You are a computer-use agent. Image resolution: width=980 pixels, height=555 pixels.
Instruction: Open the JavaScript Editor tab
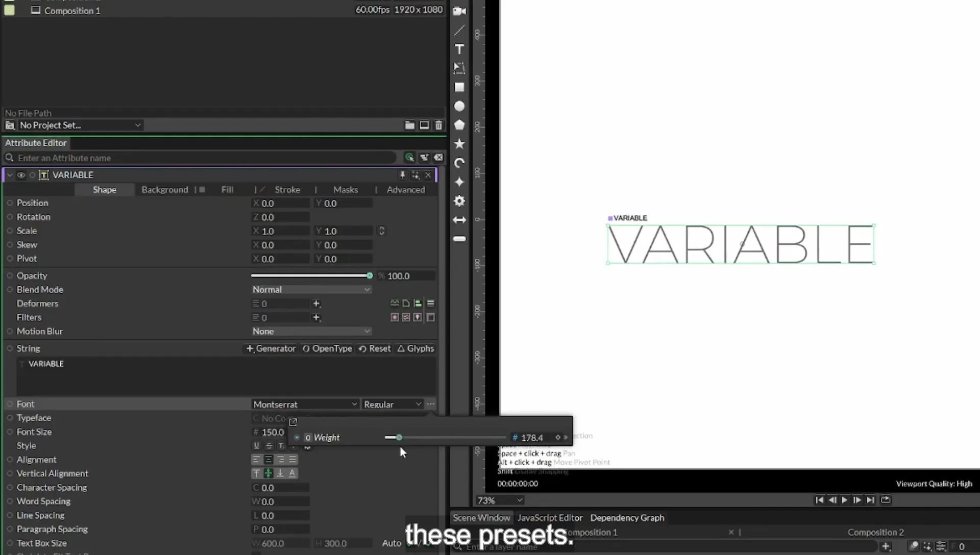pyautogui.click(x=550, y=518)
